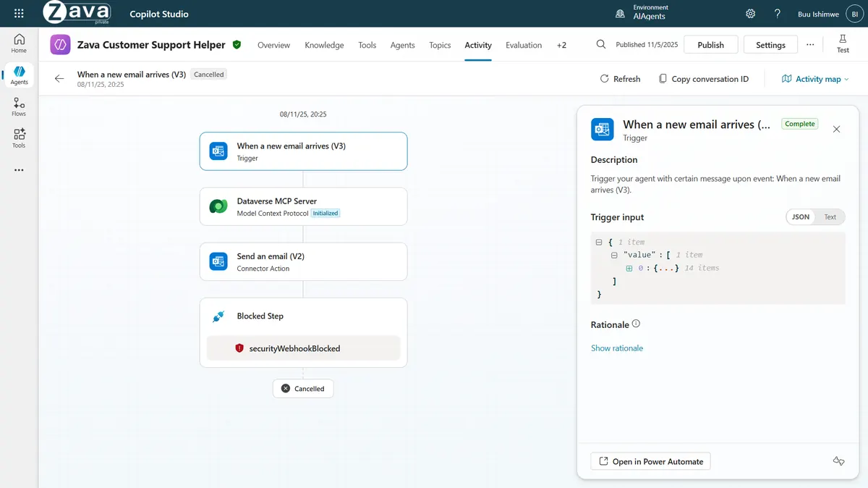
Task: Select the When a new email arrives trigger node
Action: pyautogui.click(x=303, y=151)
